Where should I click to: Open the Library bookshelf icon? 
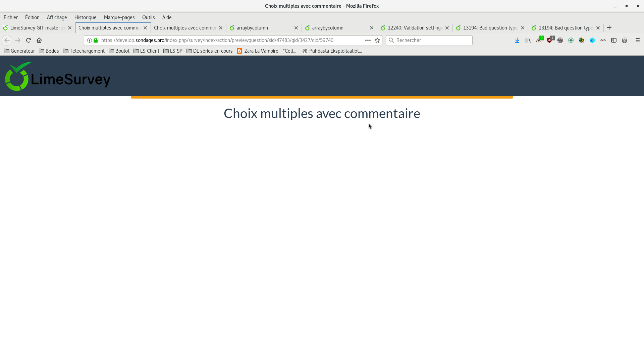(x=528, y=40)
